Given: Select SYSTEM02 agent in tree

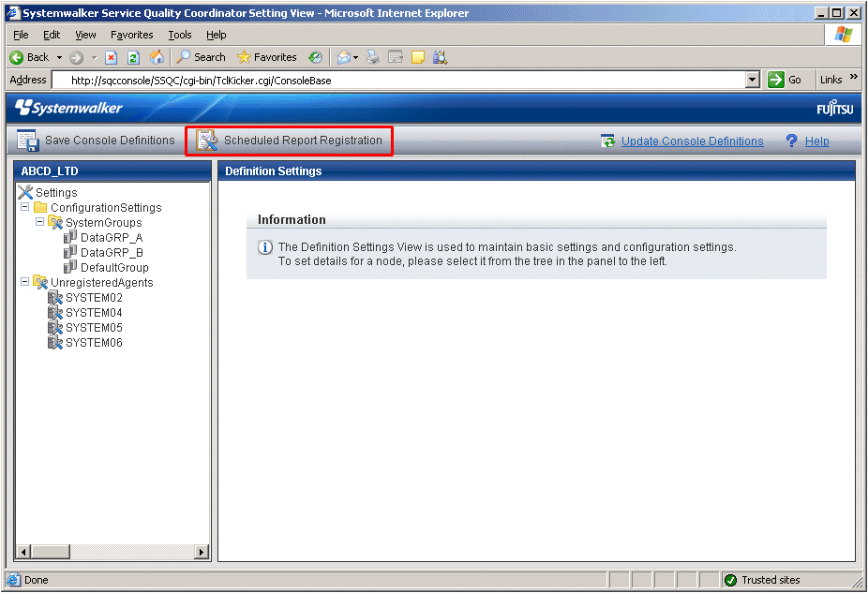Looking at the screenshot, I should (x=94, y=297).
